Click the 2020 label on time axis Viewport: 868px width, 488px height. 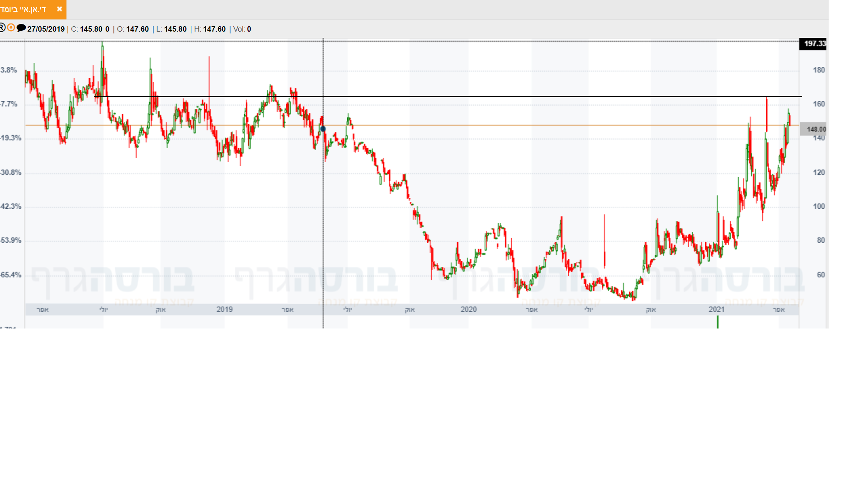(468, 310)
